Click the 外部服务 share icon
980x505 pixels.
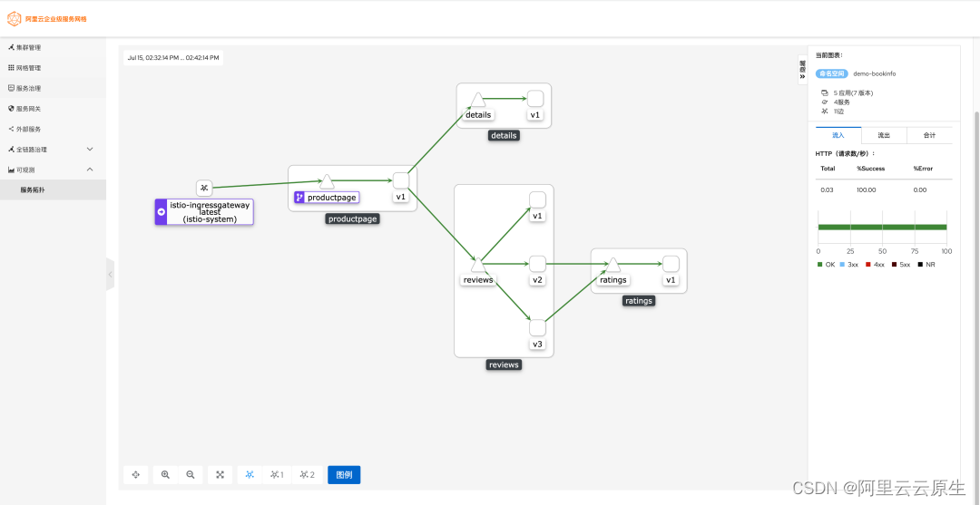11,130
